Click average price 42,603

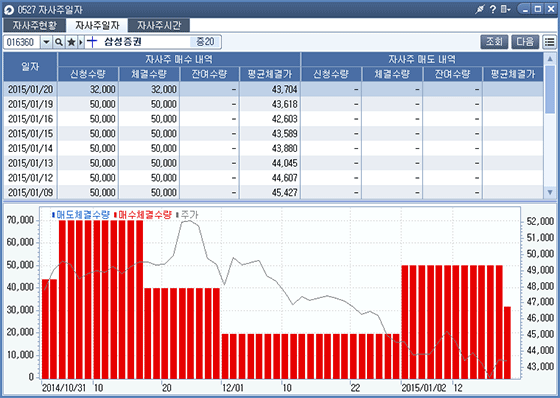tap(284, 119)
